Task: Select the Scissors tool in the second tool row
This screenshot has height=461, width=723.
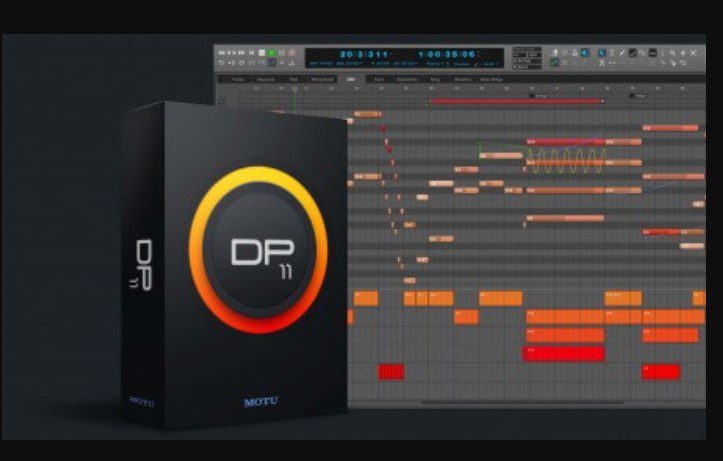Action: [602, 63]
